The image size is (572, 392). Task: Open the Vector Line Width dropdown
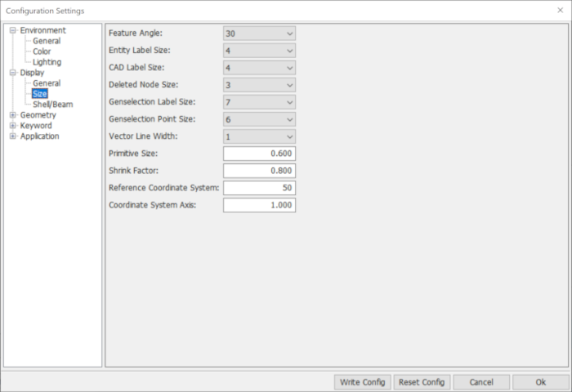coord(259,136)
